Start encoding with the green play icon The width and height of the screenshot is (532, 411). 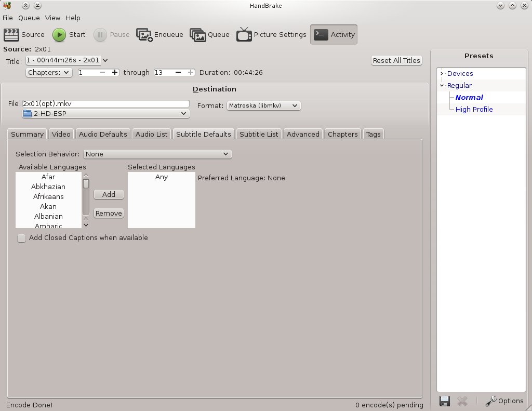59,35
